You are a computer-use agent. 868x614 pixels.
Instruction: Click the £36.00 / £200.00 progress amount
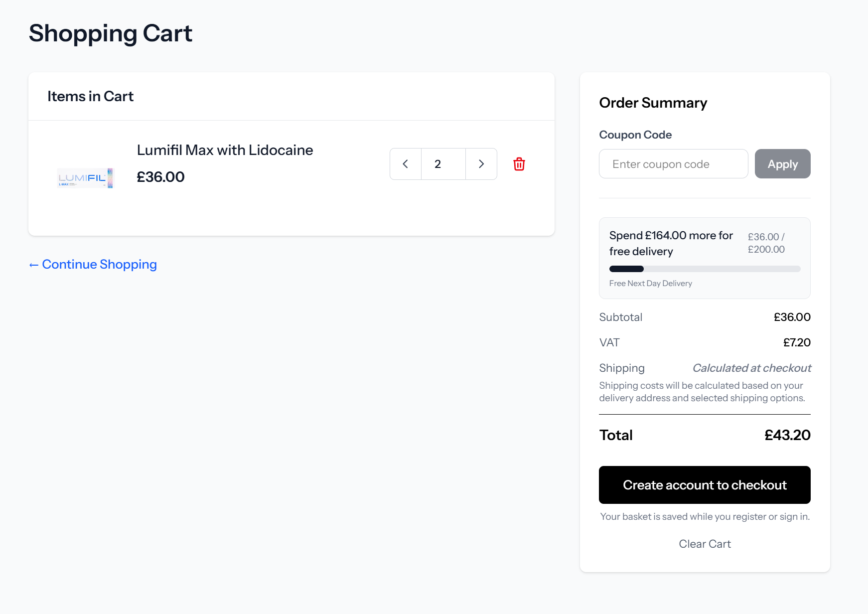point(766,243)
